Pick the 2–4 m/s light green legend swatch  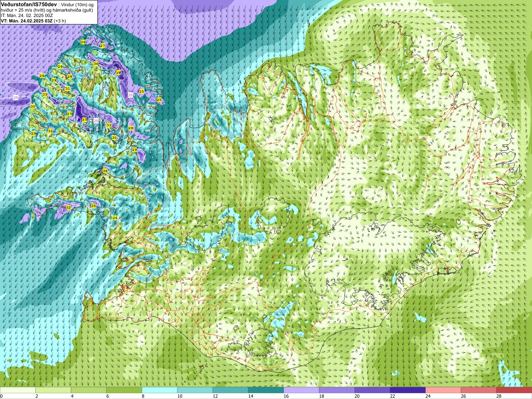pyautogui.click(x=53, y=390)
